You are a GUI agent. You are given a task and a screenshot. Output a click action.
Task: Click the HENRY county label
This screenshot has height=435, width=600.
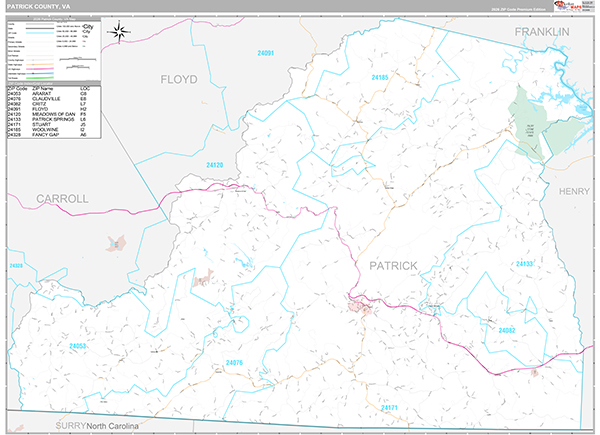(x=574, y=191)
